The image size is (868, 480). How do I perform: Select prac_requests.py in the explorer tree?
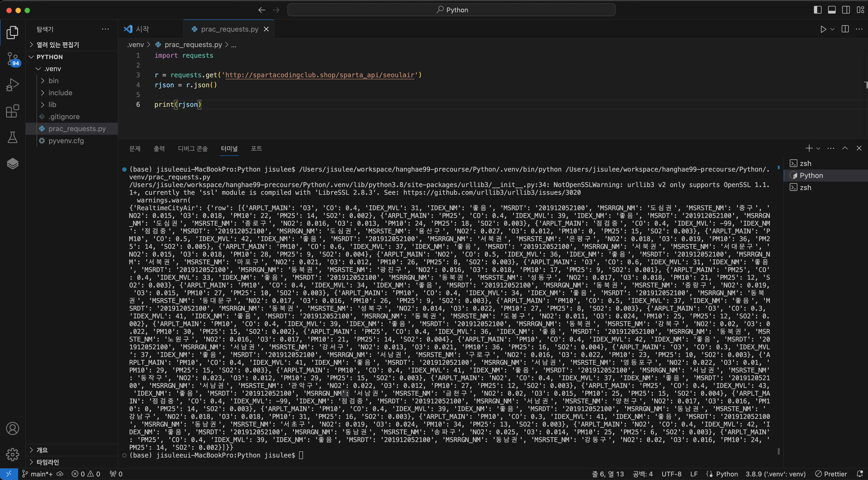[72, 128]
